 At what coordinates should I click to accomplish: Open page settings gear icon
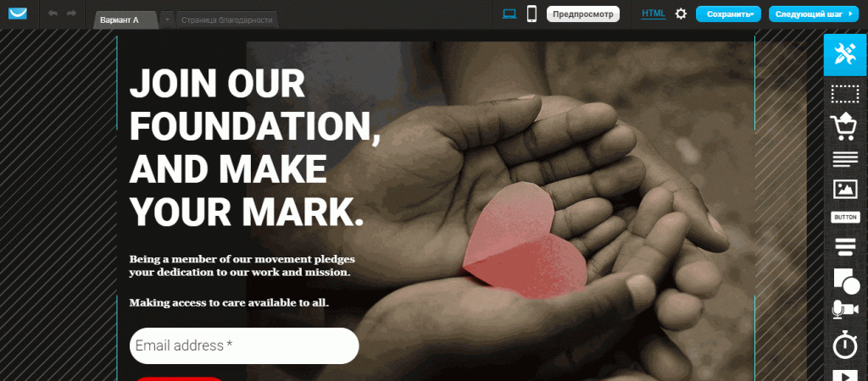point(681,14)
